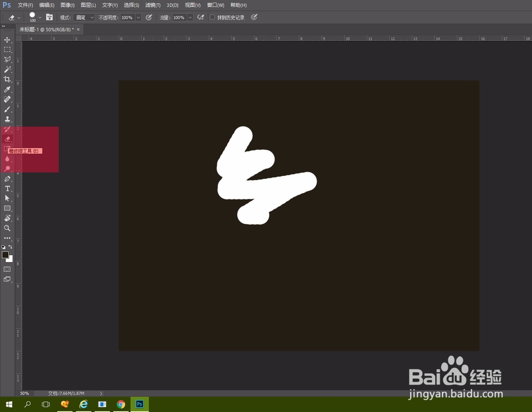The image size is (532, 412).
Task: Select the Polygonal Lasso tool
Action: pos(7,60)
